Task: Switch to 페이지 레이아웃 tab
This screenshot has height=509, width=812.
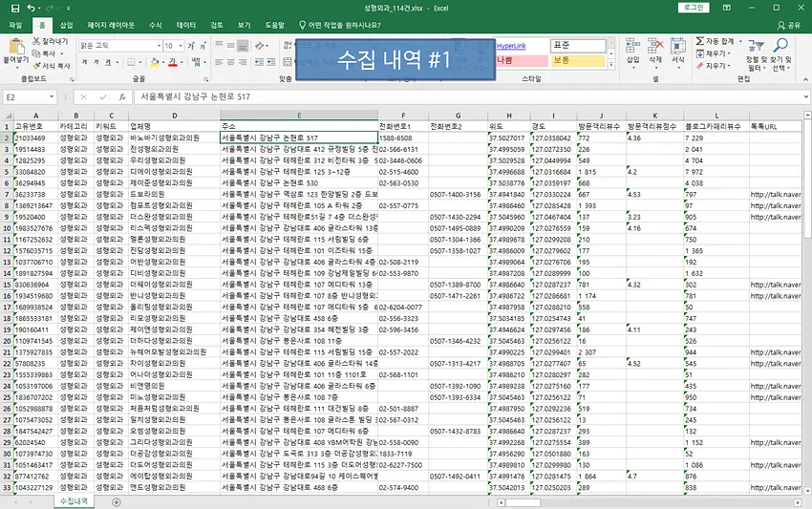Action: [x=111, y=25]
